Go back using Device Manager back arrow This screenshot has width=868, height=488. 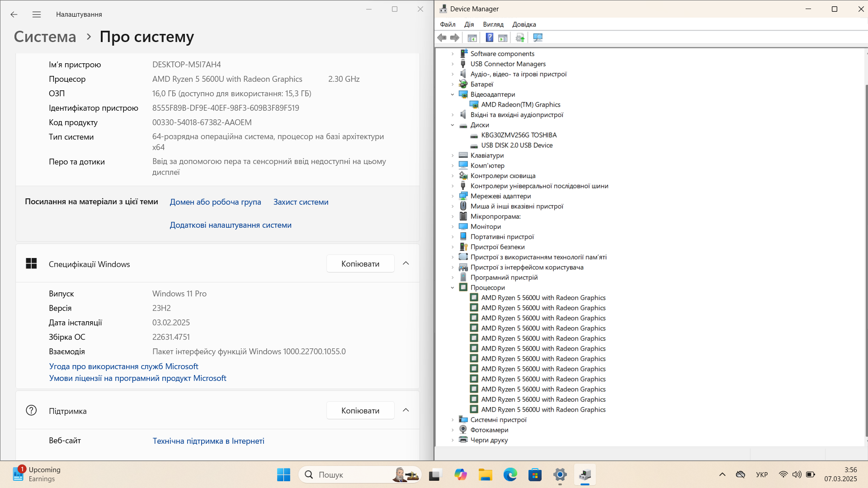(x=442, y=38)
